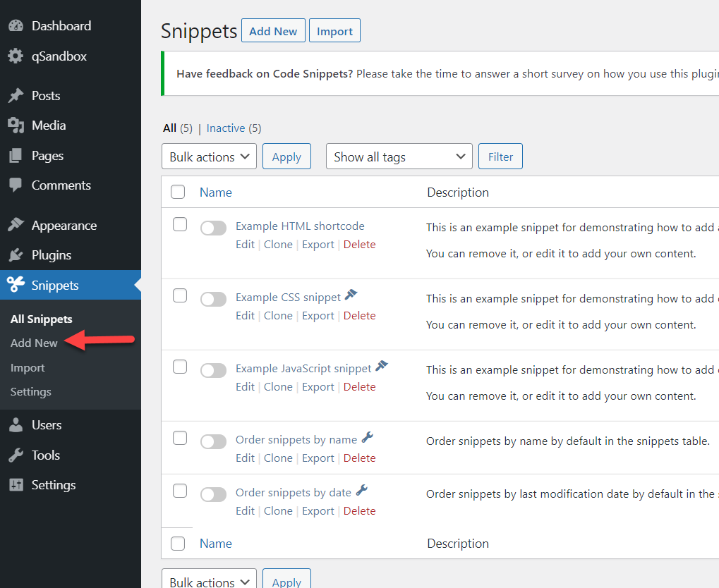Activate the Example JavaScript snippet toggle
This screenshot has width=719, height=588.
213,370
